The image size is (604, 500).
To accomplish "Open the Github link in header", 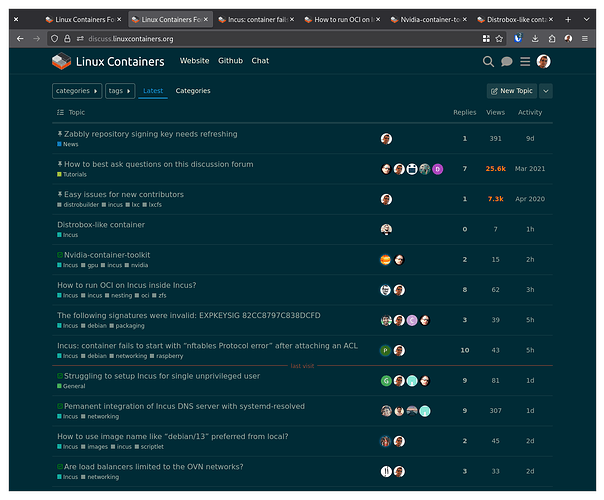I will click(231, 61).
